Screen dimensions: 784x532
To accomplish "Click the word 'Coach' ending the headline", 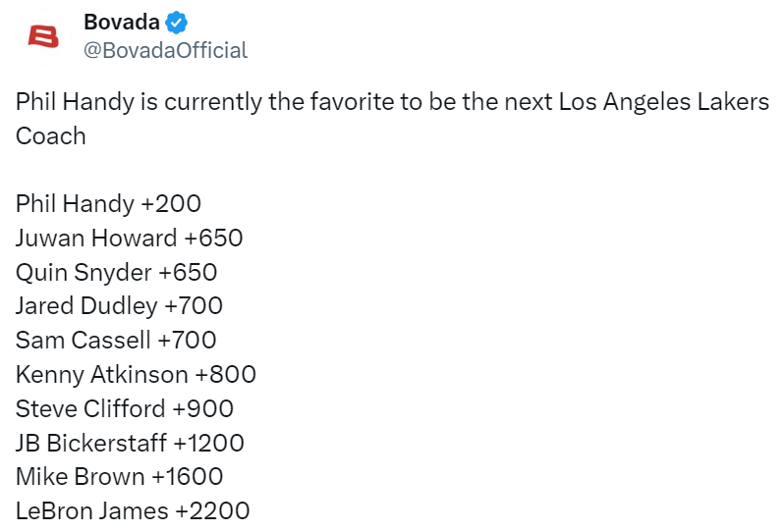I will click(x=50, y=135).
